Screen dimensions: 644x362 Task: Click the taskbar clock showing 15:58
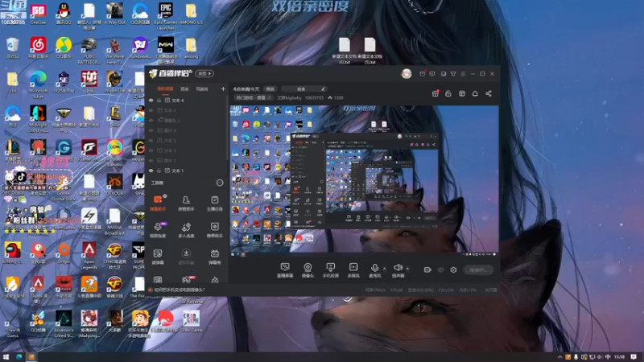619,357
